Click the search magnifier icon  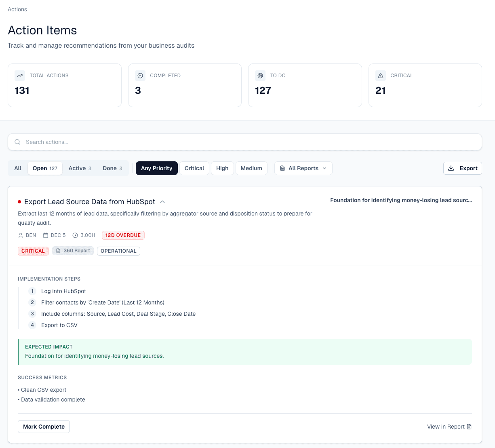[x=17, y=142]
